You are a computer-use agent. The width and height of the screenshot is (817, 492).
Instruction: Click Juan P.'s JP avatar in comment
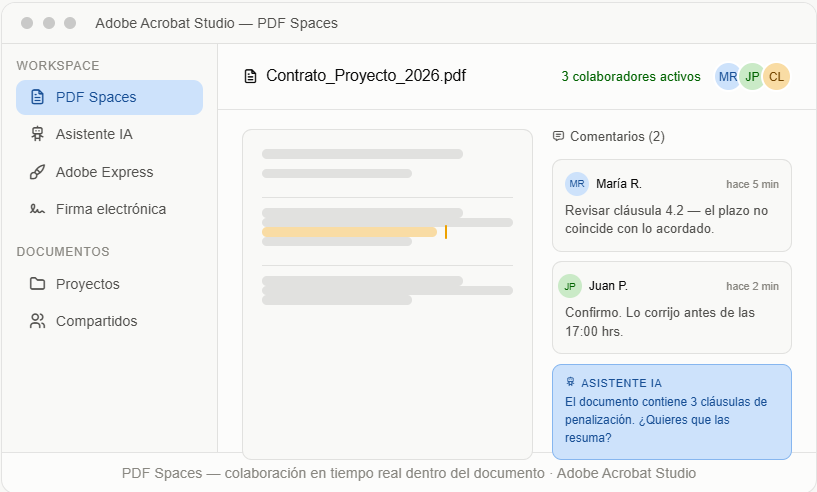tap(570, 286)
